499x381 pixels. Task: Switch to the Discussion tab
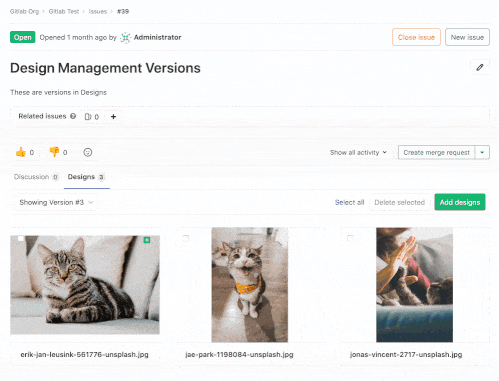click(36, 177)
